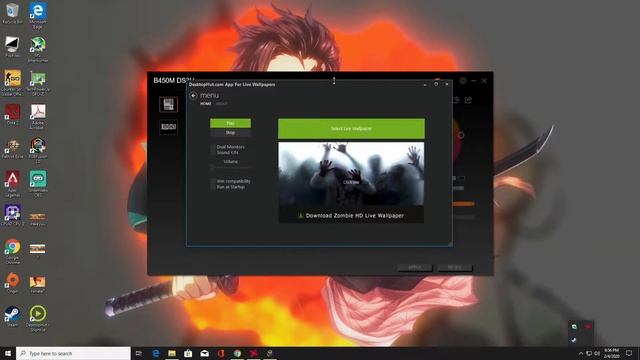
Task: Open TechPowerUp GPU-Z desktop shortcut
Action: pyautogui.click(x=38, y=83)
